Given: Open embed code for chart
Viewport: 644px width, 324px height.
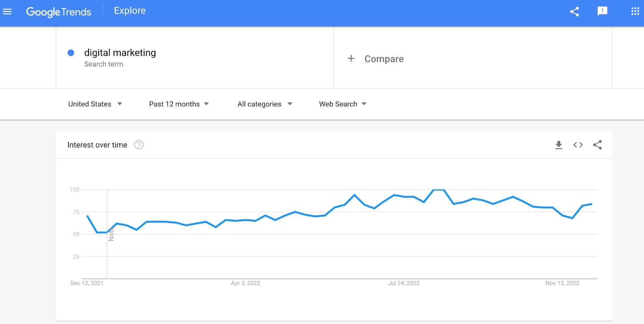Looking at the screenshot, I should tap(578, 145).
